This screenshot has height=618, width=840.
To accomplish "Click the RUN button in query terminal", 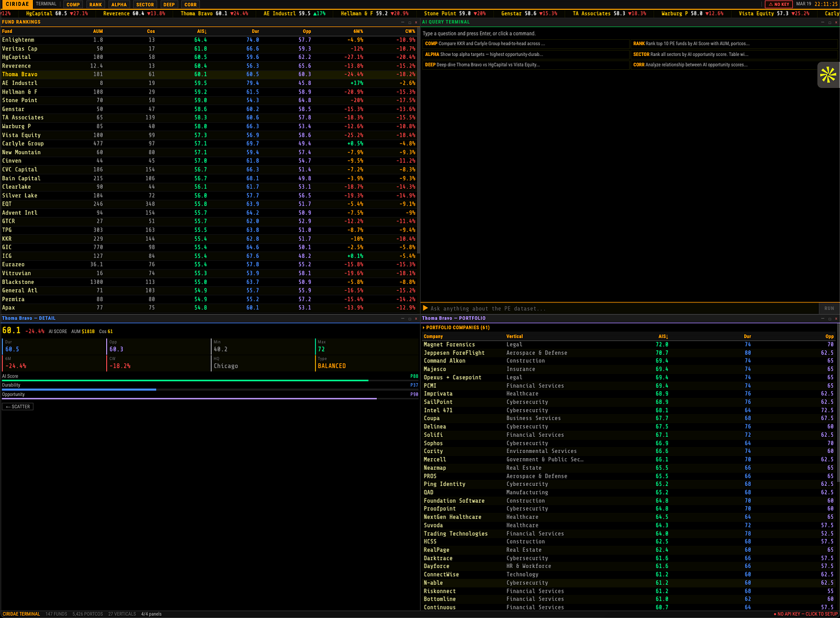I will coord(829,308).
